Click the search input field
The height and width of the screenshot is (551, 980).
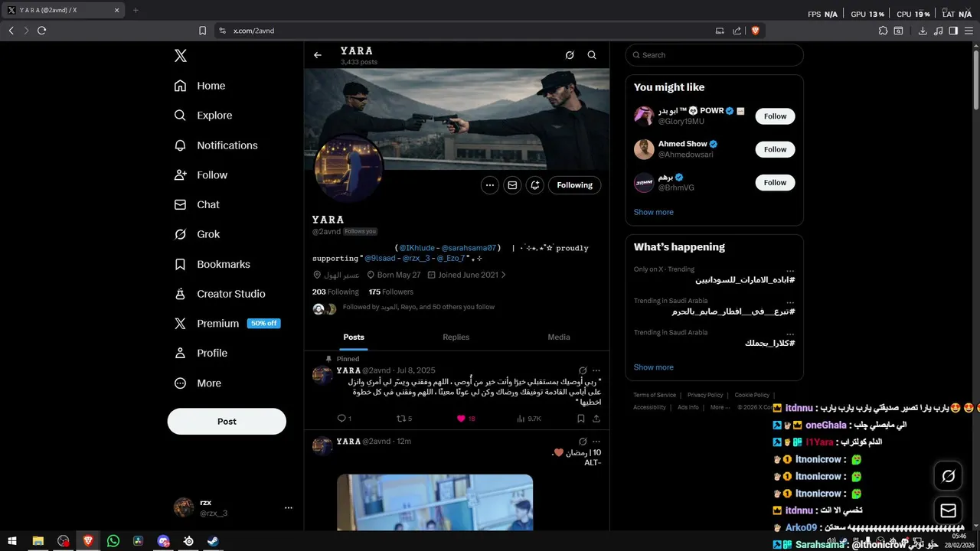point(714,55)
